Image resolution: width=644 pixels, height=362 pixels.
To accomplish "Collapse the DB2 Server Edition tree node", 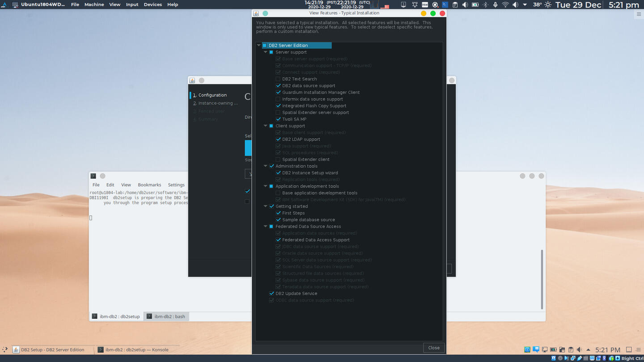I will point(258,46).
